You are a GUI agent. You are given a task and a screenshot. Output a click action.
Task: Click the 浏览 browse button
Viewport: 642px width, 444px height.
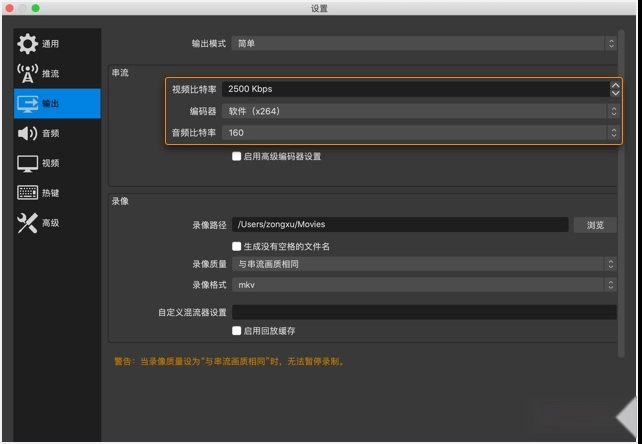(595, 225)
